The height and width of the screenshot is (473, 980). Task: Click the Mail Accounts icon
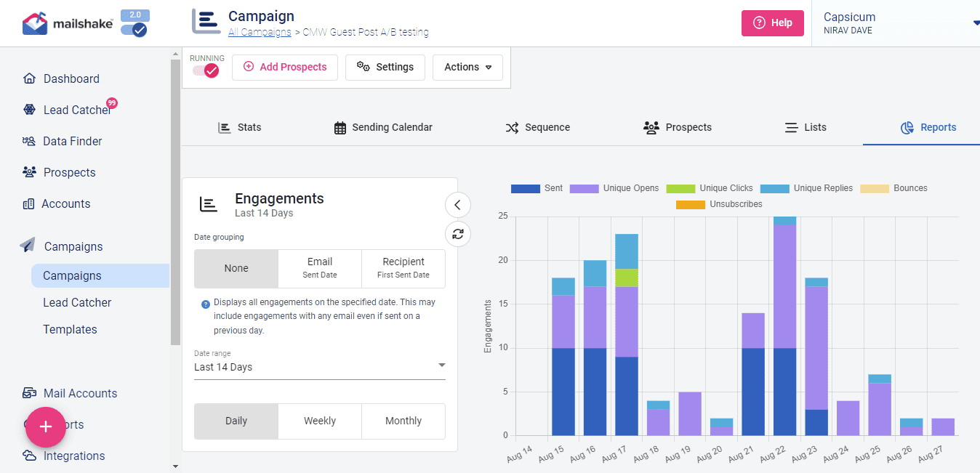coord(29,393)
